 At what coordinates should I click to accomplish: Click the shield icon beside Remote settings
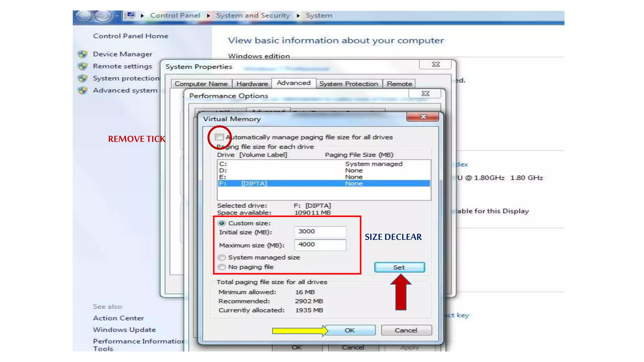pos(83,66)
